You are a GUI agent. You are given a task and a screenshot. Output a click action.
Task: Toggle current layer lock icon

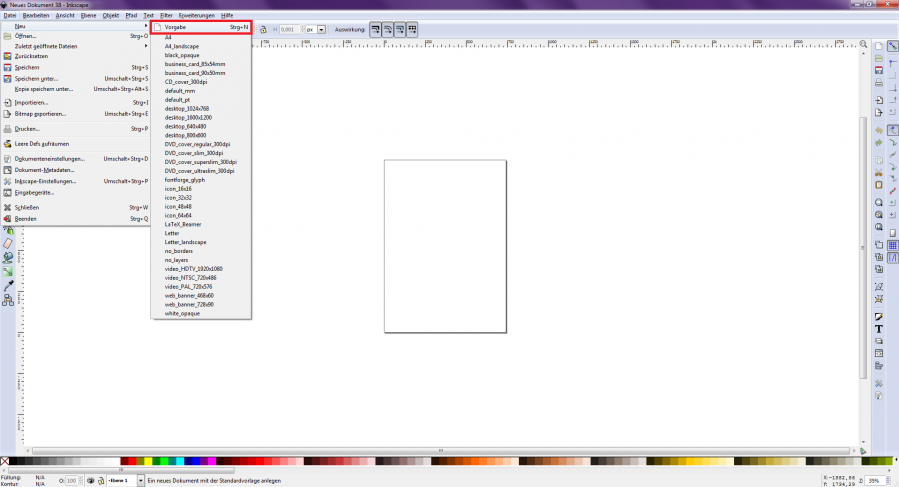coord(101,481)
